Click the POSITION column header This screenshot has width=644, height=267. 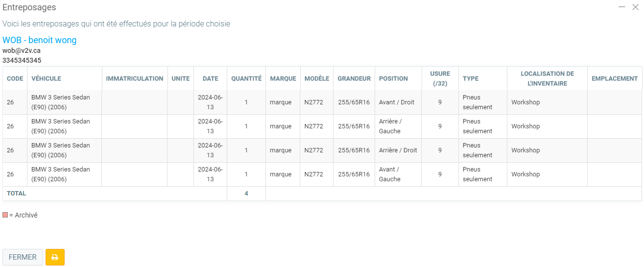pyautogui.click(x=393, y=78)
